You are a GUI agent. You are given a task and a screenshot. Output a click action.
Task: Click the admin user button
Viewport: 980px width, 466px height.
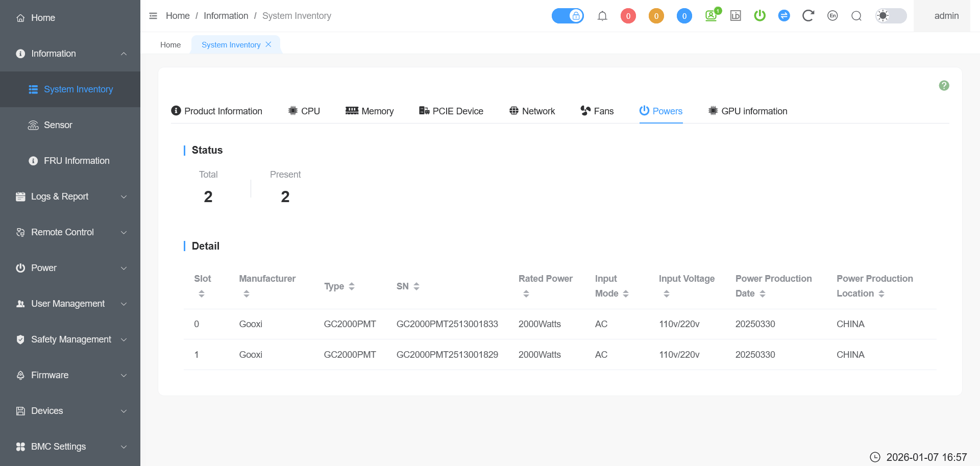click(946, 16)
